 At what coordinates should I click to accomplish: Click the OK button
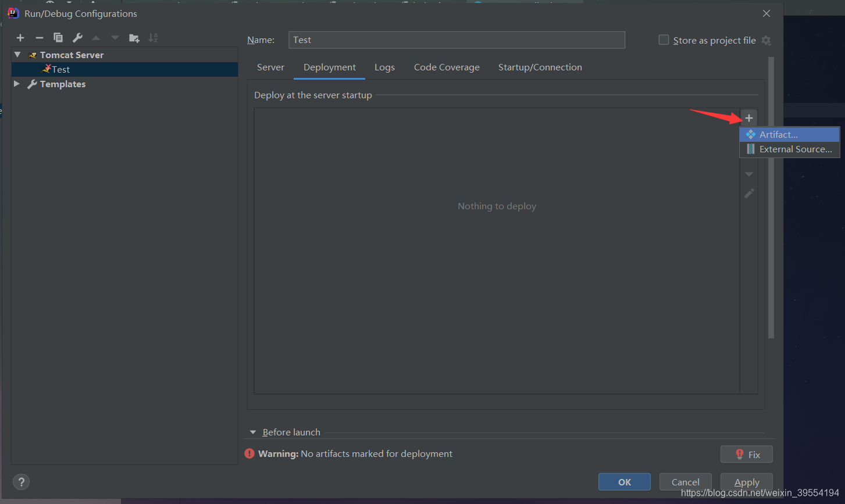click(x=625, y=482)
